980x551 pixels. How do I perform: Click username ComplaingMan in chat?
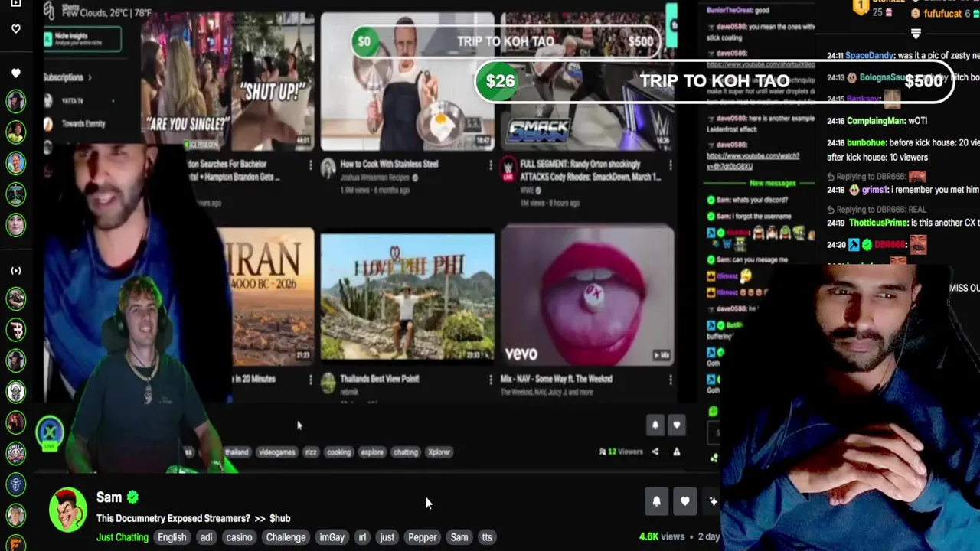[x=876, y=121]
